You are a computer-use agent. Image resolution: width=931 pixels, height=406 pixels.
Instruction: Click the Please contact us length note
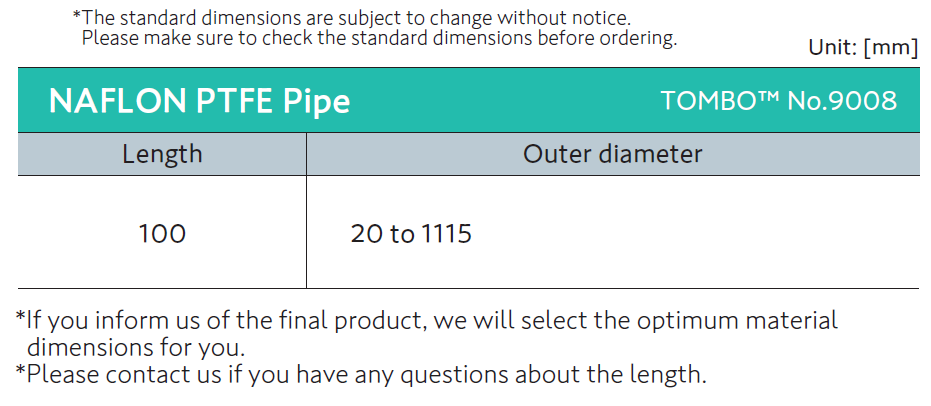tap(361, 375)
